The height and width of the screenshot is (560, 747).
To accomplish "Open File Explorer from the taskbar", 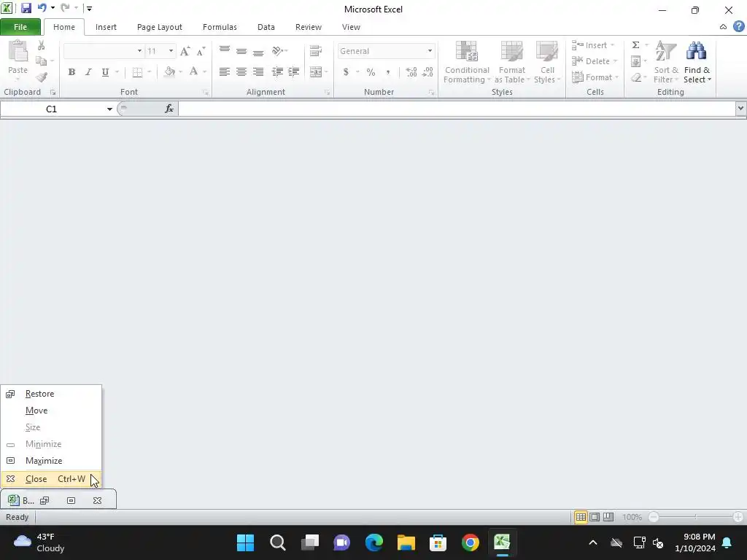I will 406,542.
